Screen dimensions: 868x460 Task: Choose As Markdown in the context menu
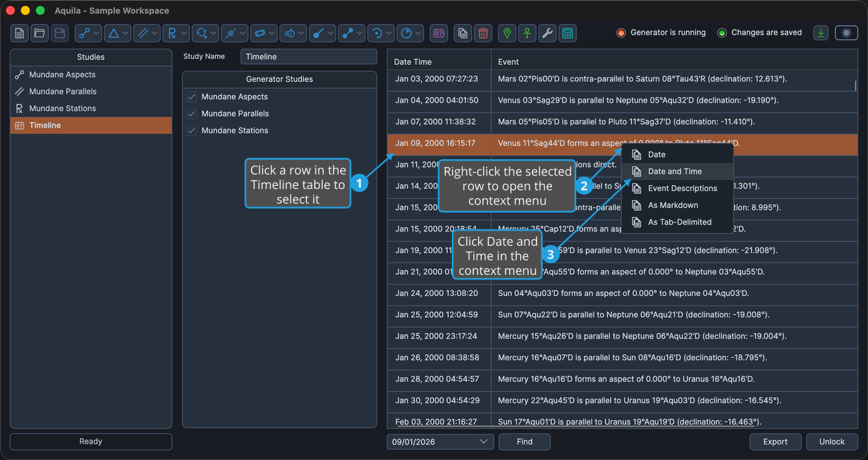point(677,205)
